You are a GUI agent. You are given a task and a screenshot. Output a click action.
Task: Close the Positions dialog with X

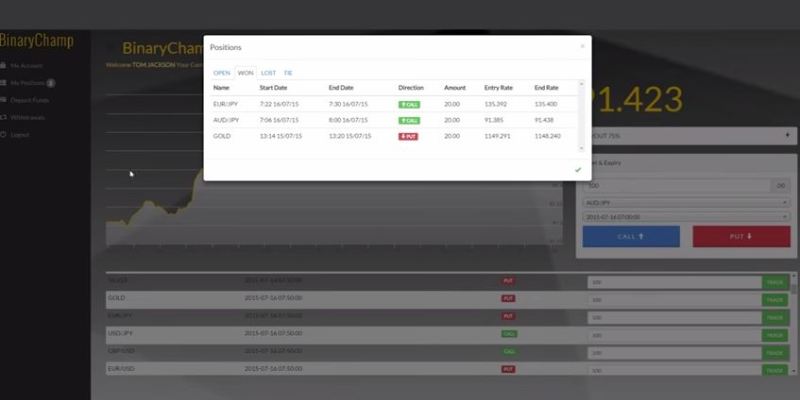(582, 46)
